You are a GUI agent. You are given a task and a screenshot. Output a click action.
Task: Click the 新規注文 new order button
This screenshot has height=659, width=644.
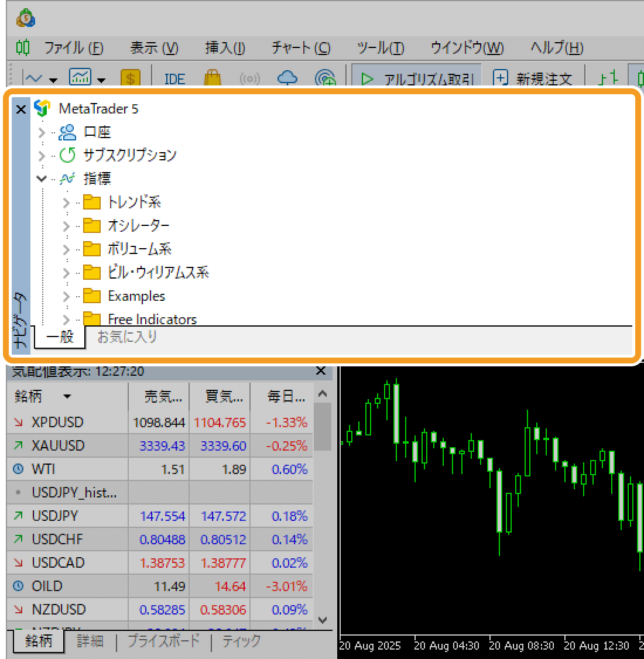(532, 79)
